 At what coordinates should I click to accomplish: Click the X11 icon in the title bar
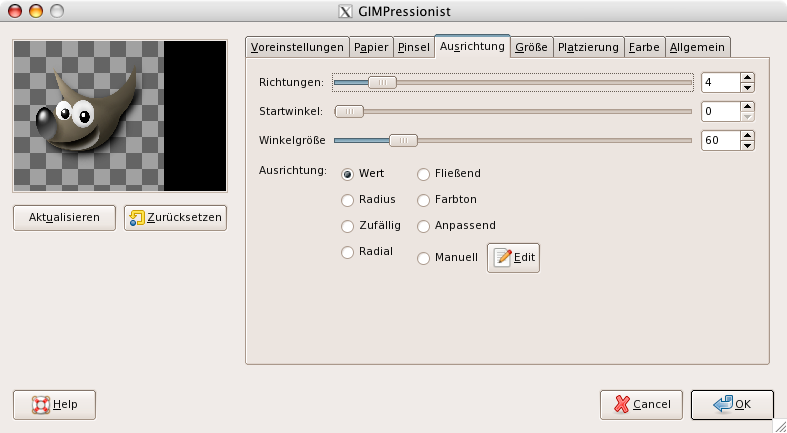[x=345, y=12]
